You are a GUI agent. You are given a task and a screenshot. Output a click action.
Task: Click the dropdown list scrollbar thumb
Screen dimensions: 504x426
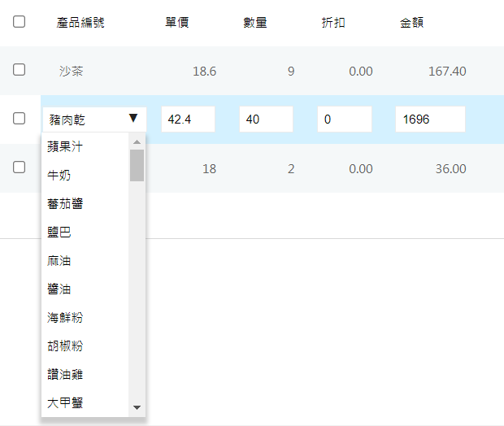pos(137,165)
